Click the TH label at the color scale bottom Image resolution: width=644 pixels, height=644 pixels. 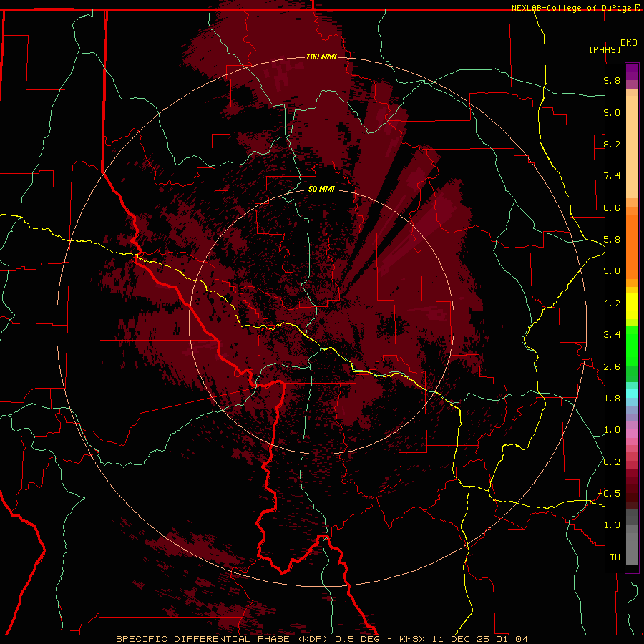(x=615, y=557)
